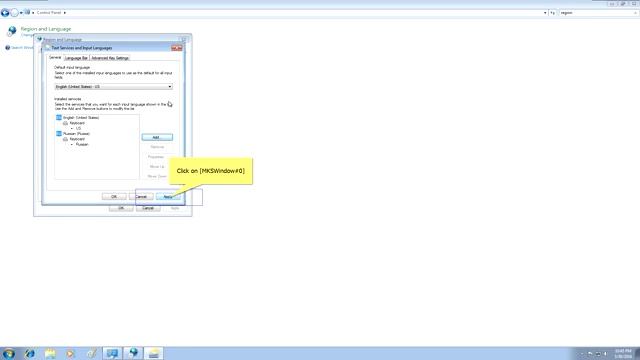The width and height of the screenshot is (640, 360).
Task: Open the address bar history dropdown
Action: pos(545,13)
